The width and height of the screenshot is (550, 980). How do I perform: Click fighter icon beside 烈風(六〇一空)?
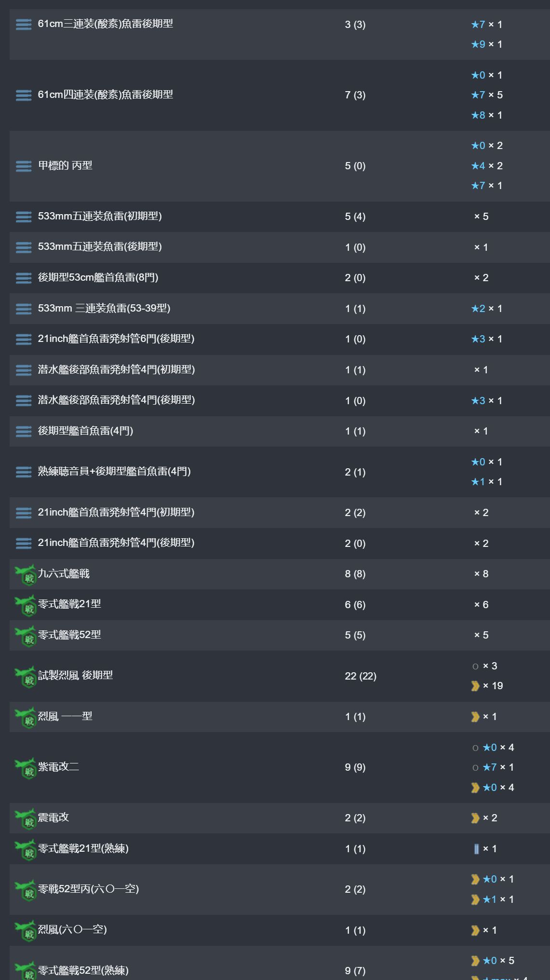26,930
